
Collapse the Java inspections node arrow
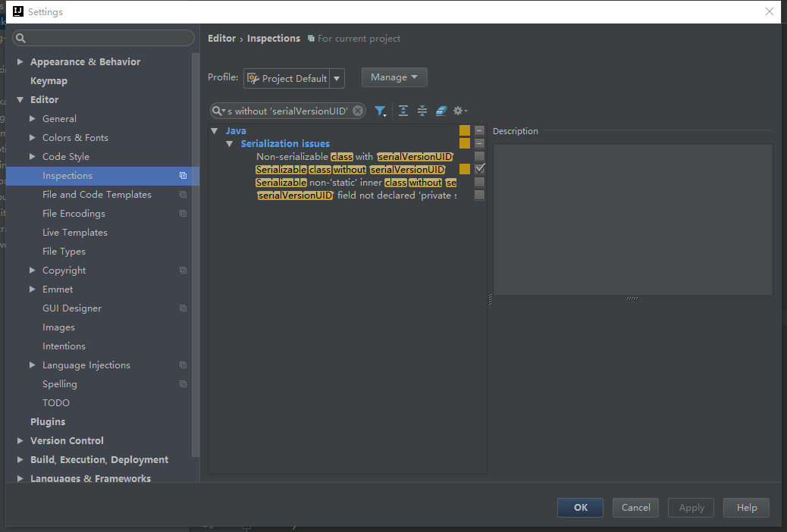pyautogui.click(x=215, y=131)
